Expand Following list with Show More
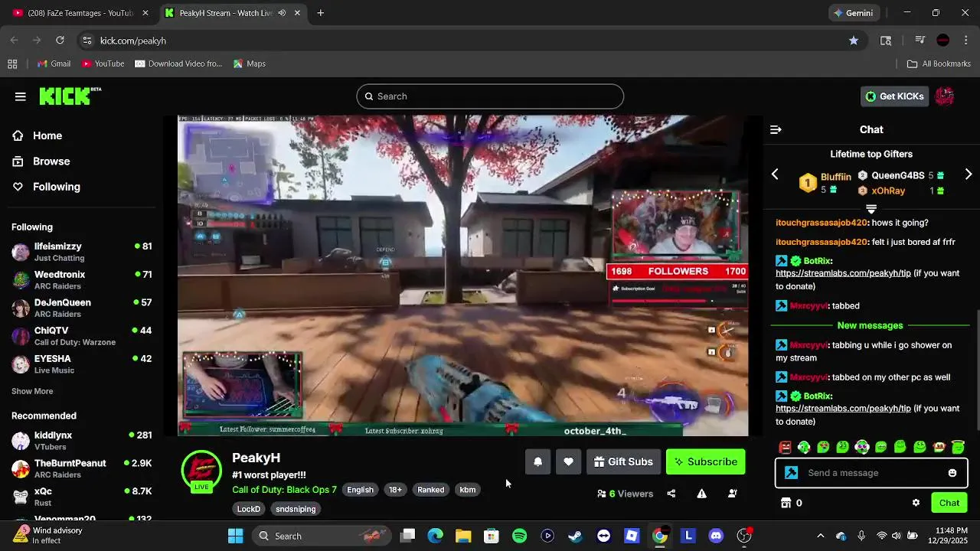The width and height of the screenshot is (980, 551). click(32, 391)
